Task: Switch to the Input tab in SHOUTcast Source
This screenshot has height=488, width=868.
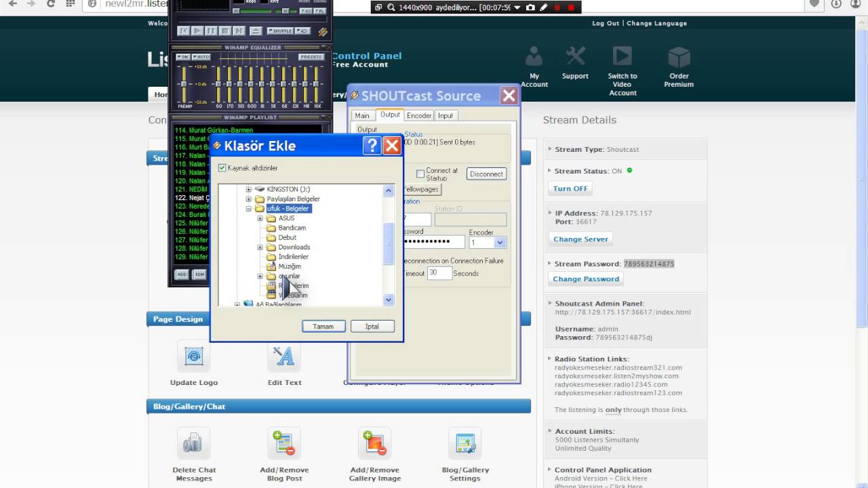Action: click(446, 116)
